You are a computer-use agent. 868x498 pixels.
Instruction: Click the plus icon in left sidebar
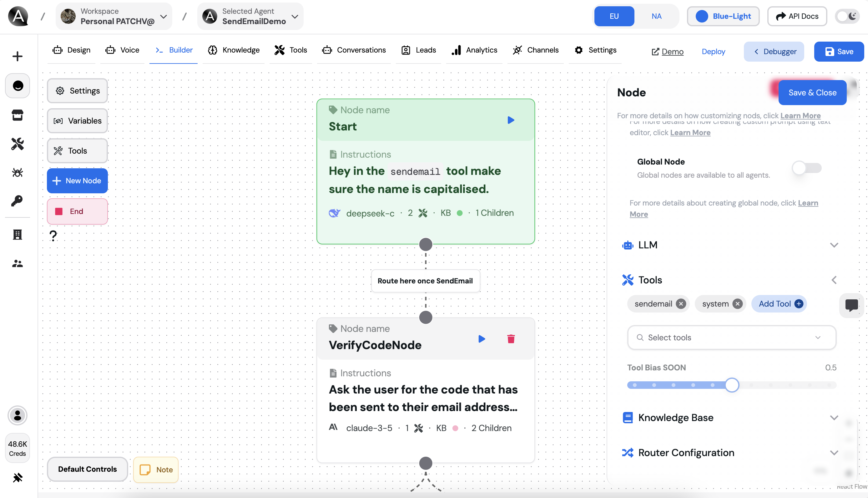pos(18,56)
